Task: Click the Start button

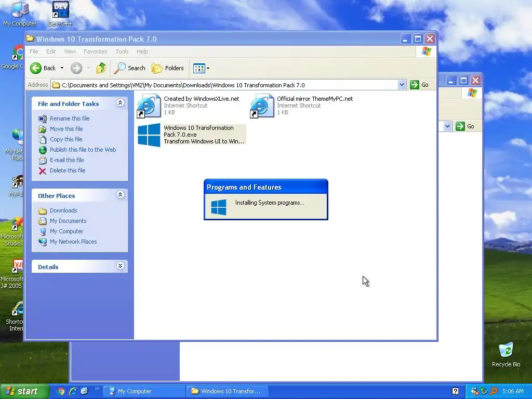Action: click(24, 391)
